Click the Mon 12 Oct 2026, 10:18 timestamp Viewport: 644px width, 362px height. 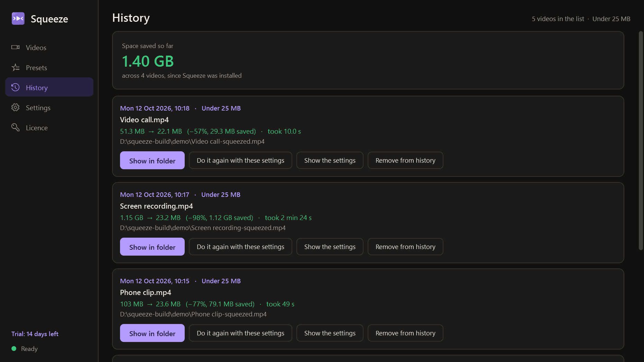pyautogui.click(x=155, y=108)
